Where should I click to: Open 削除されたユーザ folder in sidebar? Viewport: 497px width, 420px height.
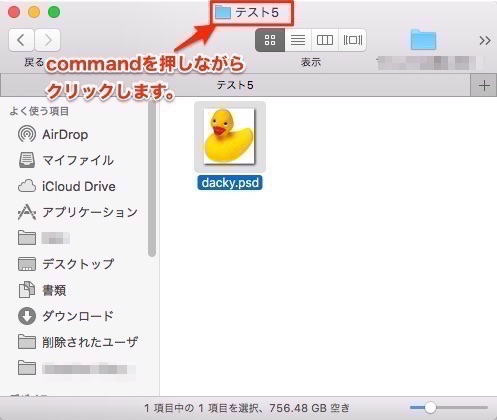(x=77, y=342)
